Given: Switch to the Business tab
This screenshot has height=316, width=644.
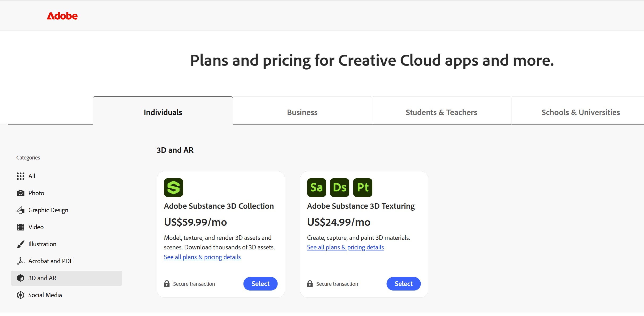Looking at the screenshot, I should click(302, 112).
